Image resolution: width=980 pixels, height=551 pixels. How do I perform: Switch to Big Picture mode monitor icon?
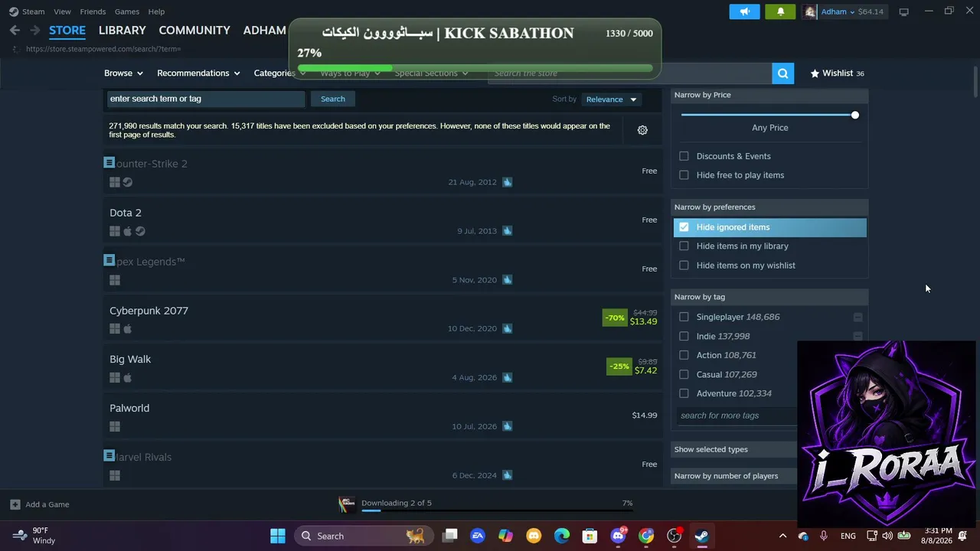pyautogui.click(x=903, y=11)
